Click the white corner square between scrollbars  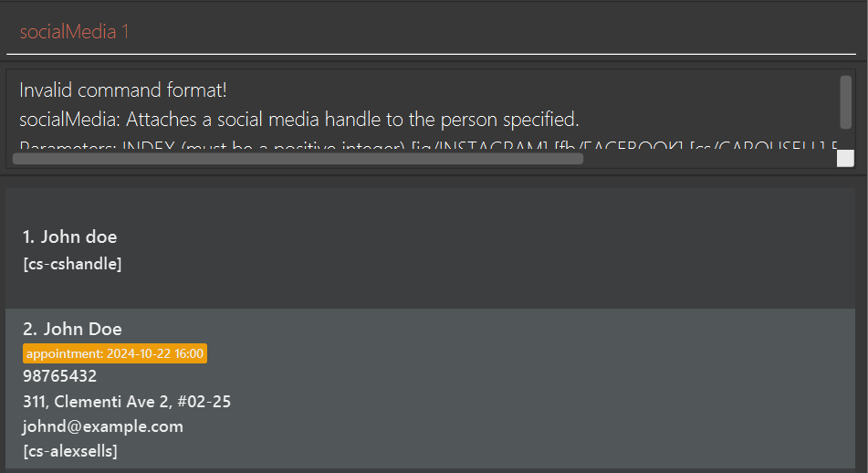coord(845,158)
